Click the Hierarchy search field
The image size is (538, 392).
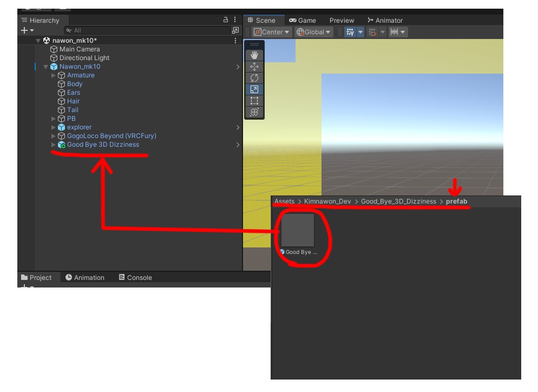tap(148, 30)
